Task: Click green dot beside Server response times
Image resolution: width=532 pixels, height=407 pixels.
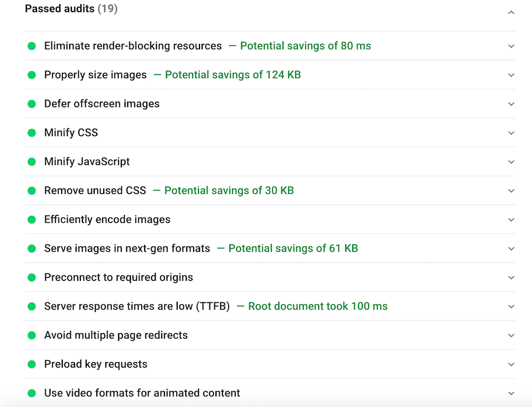Action: [x=32, y=306]
